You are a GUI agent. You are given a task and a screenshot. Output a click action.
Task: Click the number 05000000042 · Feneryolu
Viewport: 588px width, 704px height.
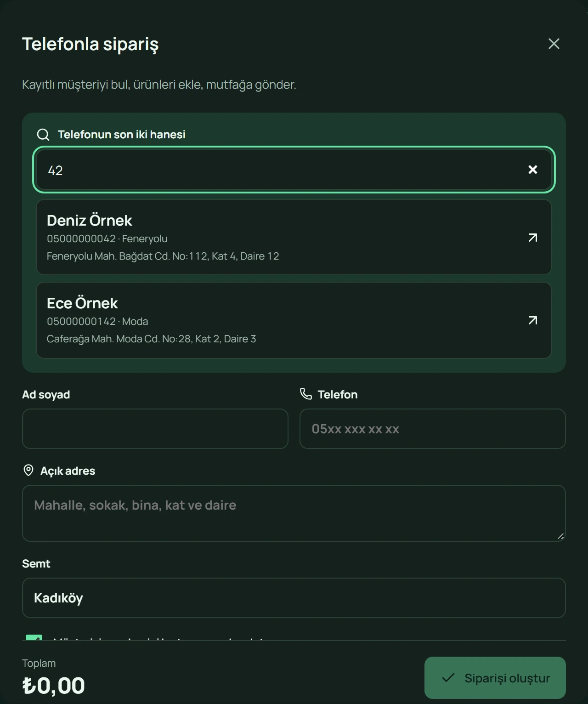click(107, 239)
